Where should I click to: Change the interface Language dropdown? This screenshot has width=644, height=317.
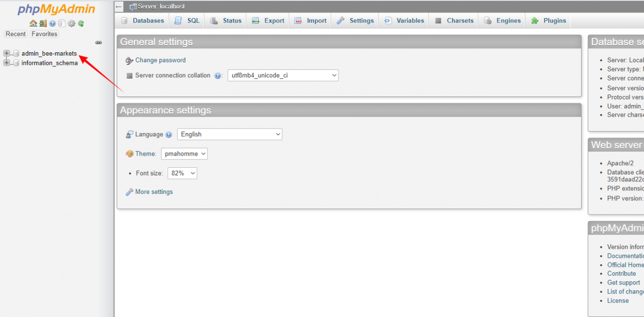pyautogui.click(x=229, y=134)
